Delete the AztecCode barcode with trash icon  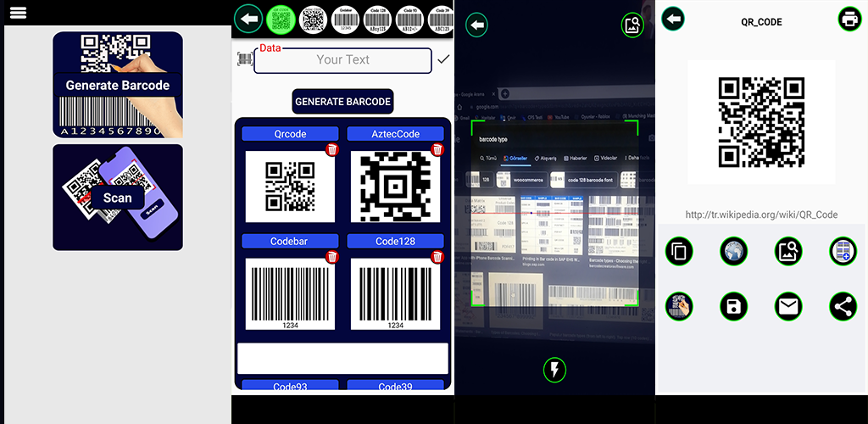point(437,149)
